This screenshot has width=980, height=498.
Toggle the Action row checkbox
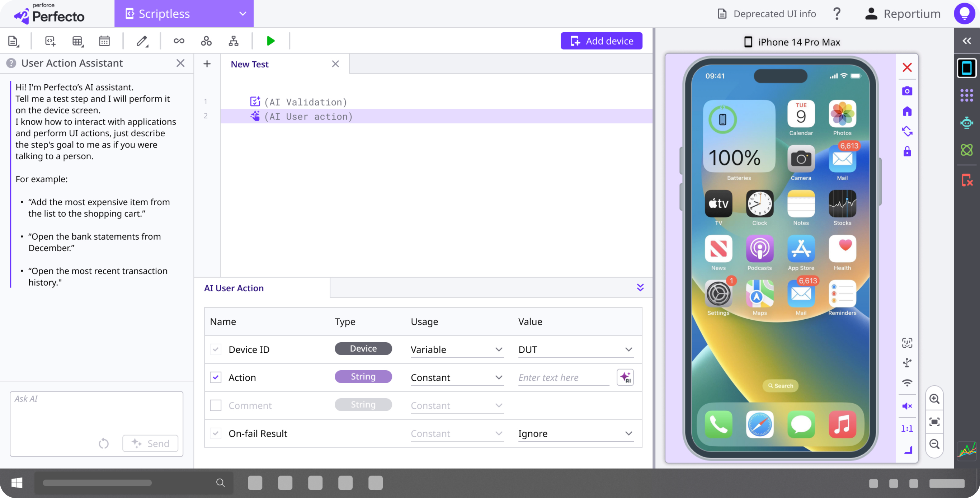(x=216, y=377)
